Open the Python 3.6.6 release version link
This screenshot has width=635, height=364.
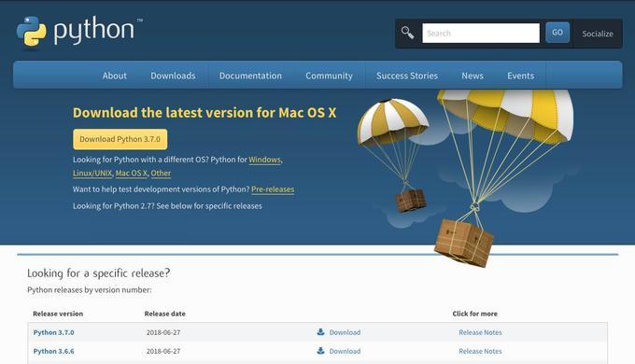point(53,351)
